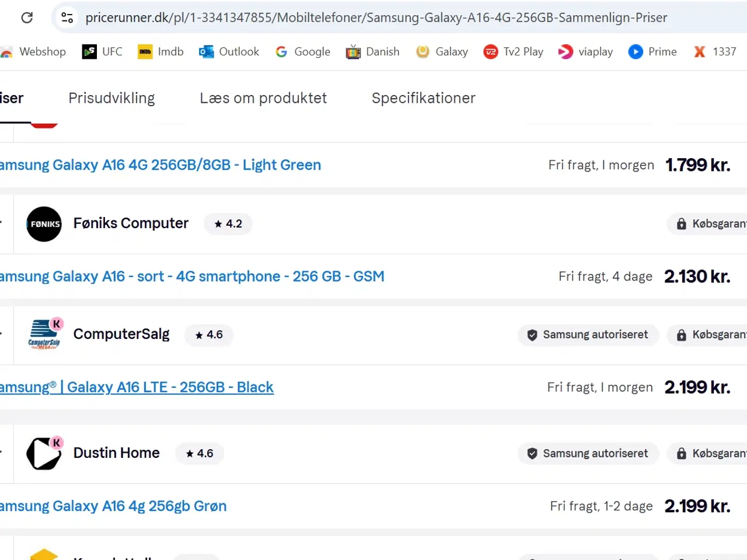Click the Føniks Computer logo
This screenshot has width=747, height=560.
tap(44, 224)
